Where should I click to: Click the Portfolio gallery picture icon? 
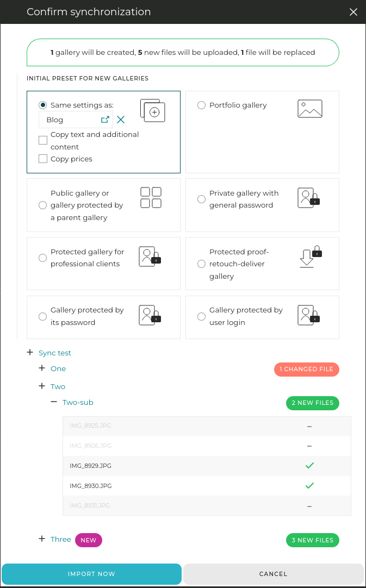(x=310, y=109)
